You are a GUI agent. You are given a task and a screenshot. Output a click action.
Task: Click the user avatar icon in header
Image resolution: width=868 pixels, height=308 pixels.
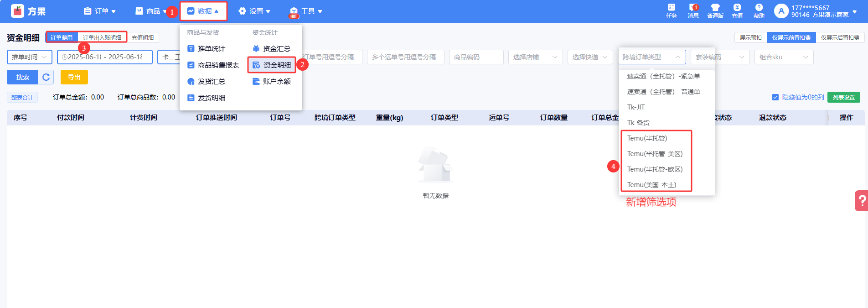[781, 11]
